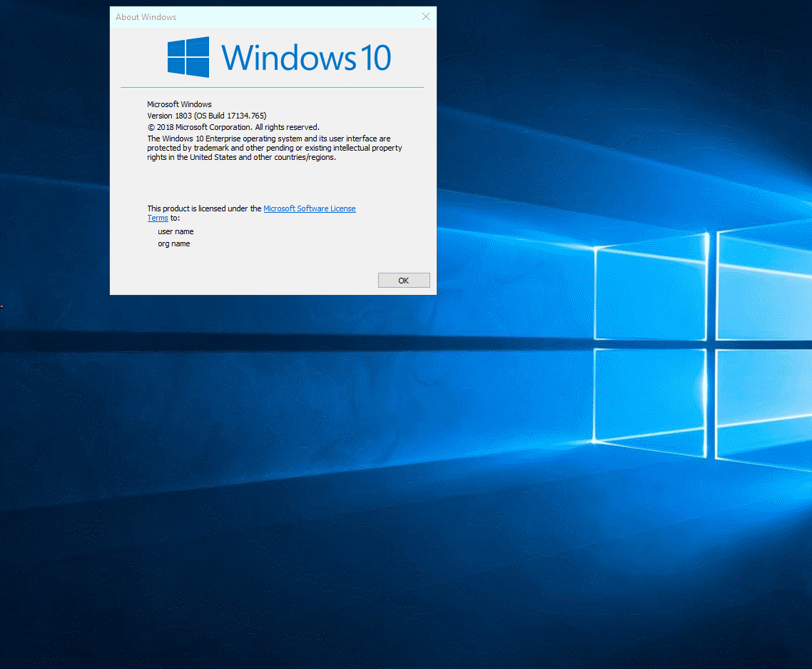Click the wallpaper's lower-right glowing window pane
The height and width of the screenshot is (669, 812).
(763, 407)
